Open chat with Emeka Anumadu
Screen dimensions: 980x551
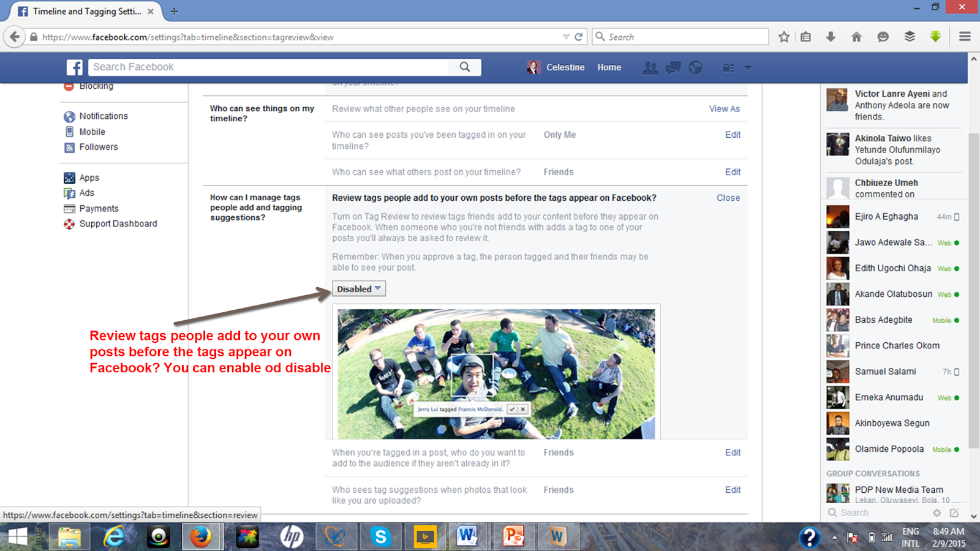893,397
